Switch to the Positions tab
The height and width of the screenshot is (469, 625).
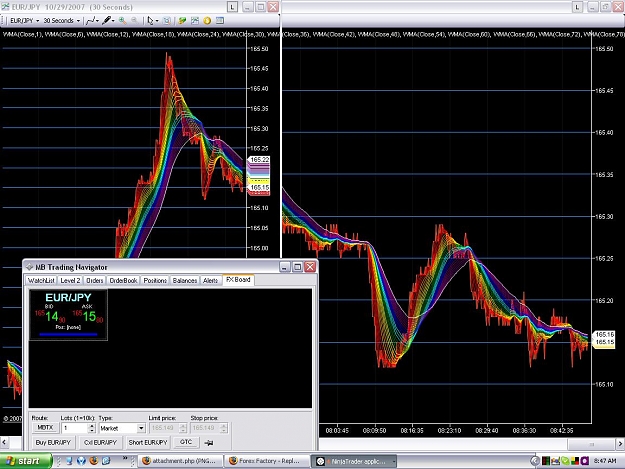(155, 281)
